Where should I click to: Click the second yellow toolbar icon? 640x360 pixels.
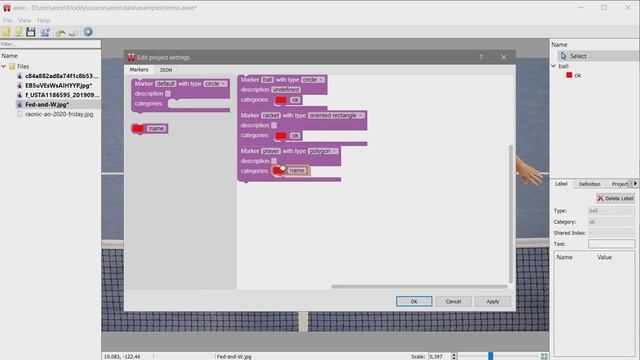[x=19, y=32]
